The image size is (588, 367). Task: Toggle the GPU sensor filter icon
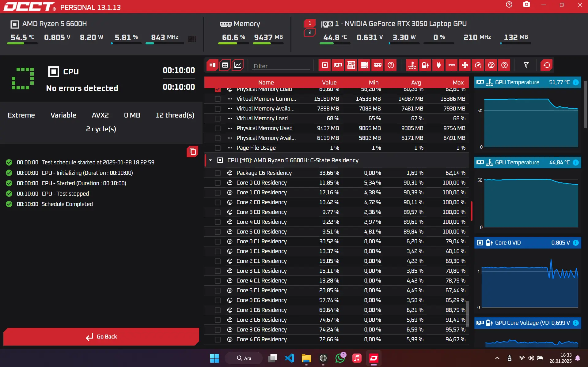pos(338,65)
